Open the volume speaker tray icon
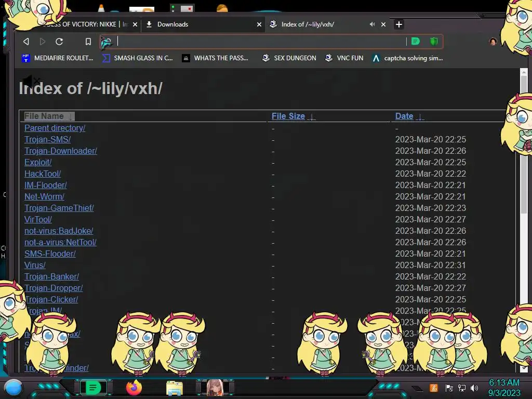The image size is (532, 399). pos(474,388)
